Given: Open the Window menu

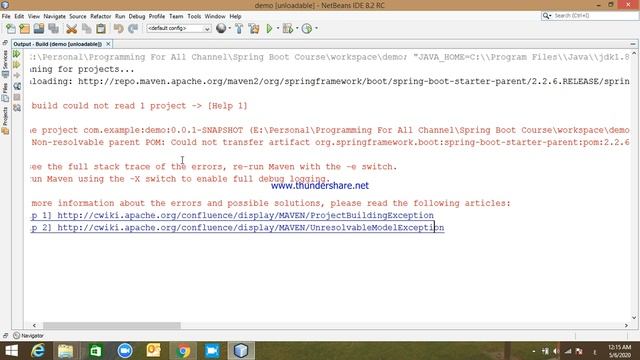Looking at the screenshot, I should coord(215,16).
